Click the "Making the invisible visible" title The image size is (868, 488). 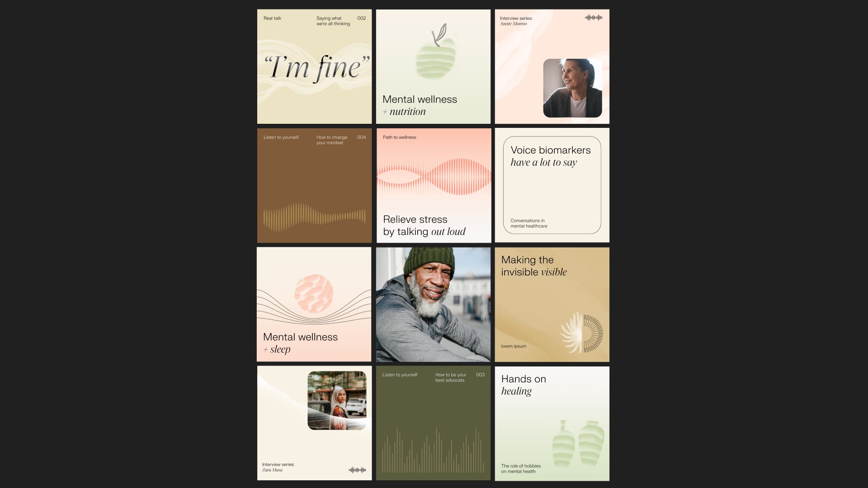pos(534,266)
